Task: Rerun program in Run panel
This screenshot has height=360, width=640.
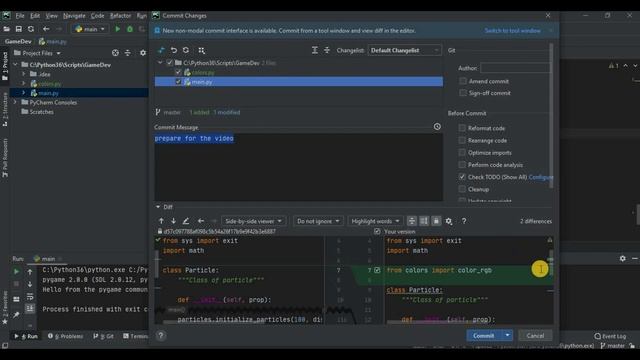Action: click(x=16, y=271)
